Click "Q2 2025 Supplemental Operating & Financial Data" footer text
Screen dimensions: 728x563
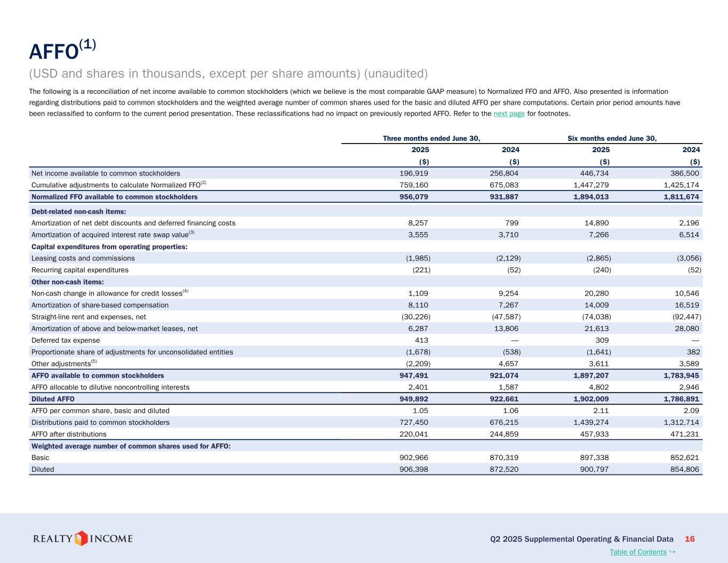[x=581, y=539]
